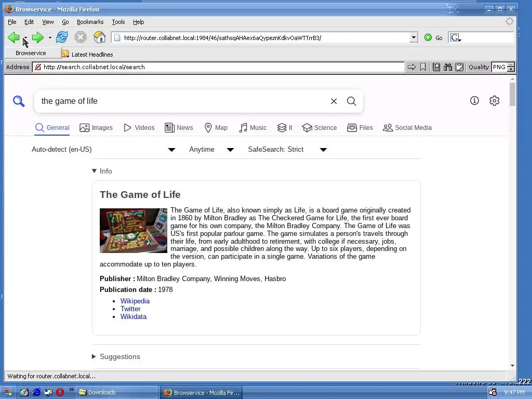
Task: Submit search with magnifier icon
Action: pyautogui.click(x=352, y=101)
